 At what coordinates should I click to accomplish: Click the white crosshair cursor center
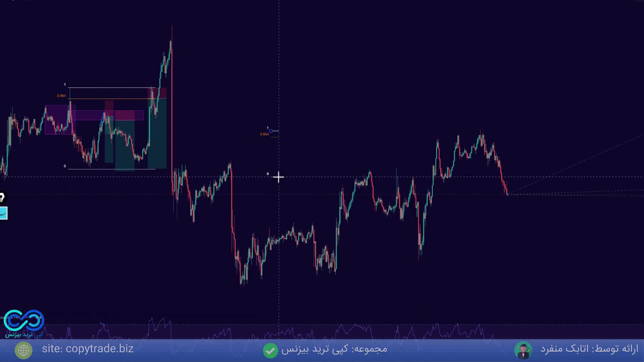(278, 177)
